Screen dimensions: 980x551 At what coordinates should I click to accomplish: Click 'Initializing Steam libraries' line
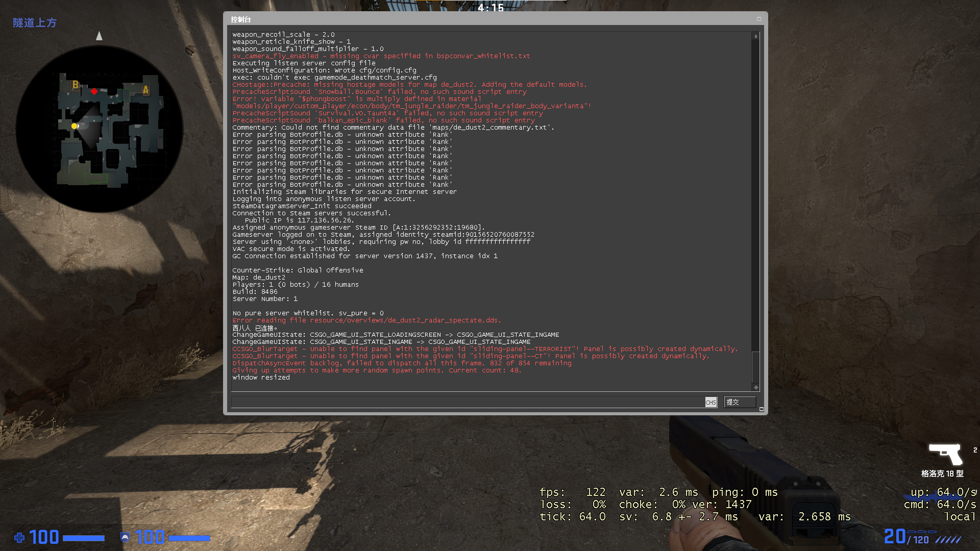point(345,192)
